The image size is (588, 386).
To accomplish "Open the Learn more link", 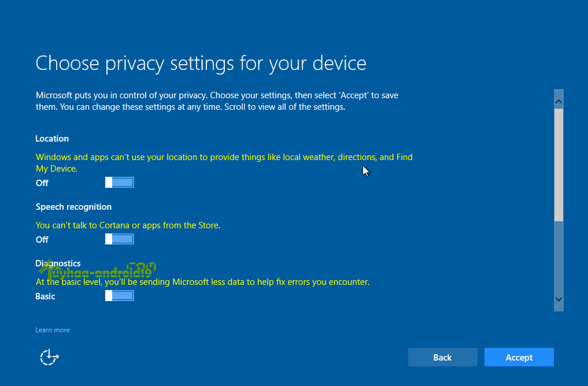I will (53, 329).
